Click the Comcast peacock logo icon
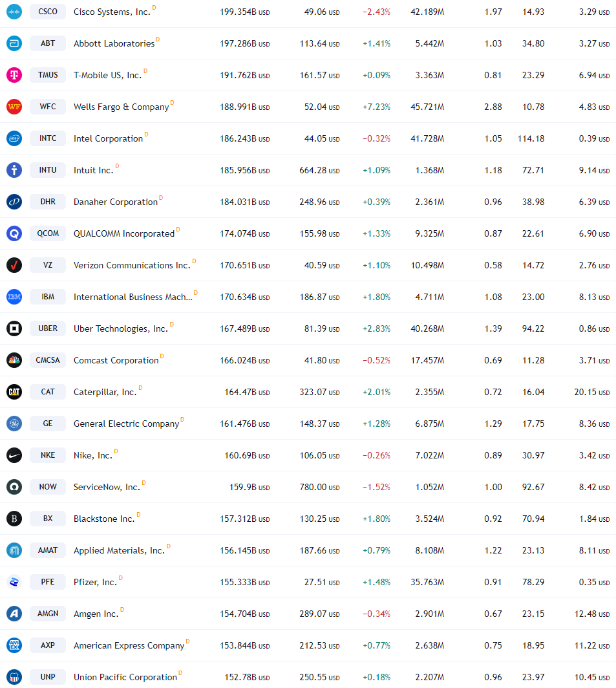616x688 pixels. (14, 360)
